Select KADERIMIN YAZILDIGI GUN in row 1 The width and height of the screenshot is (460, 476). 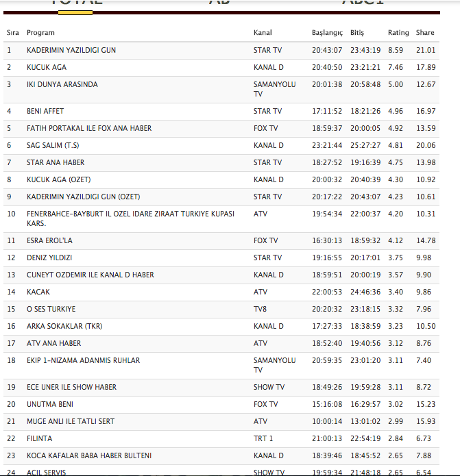71,50
